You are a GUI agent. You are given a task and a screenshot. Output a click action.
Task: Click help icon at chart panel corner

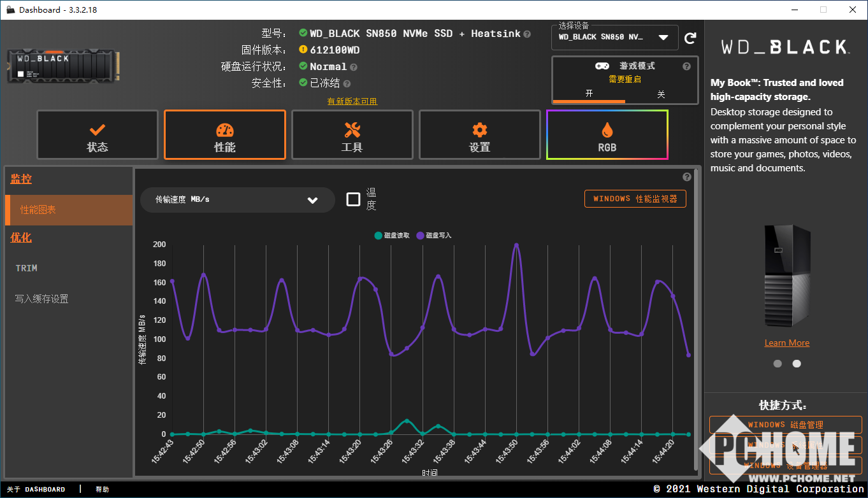coord(687,177)
